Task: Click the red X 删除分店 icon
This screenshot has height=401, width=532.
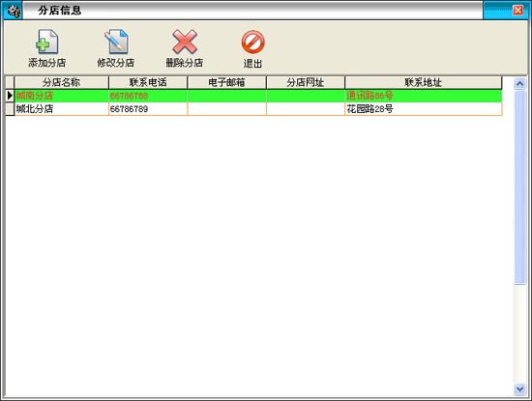Action: click(185, 42)
